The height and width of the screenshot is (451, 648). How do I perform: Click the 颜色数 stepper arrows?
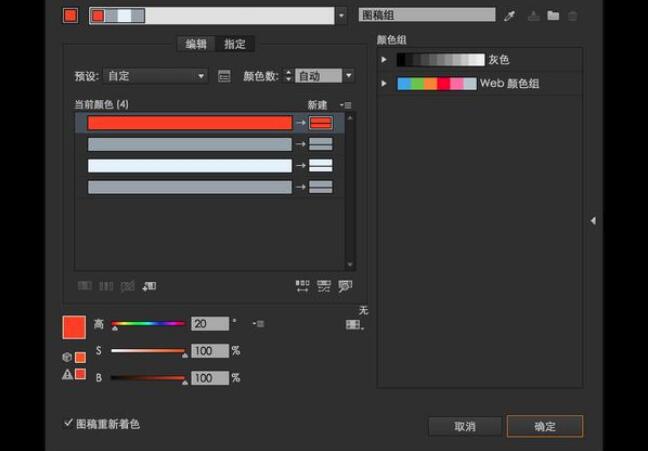tap(288, 76)
